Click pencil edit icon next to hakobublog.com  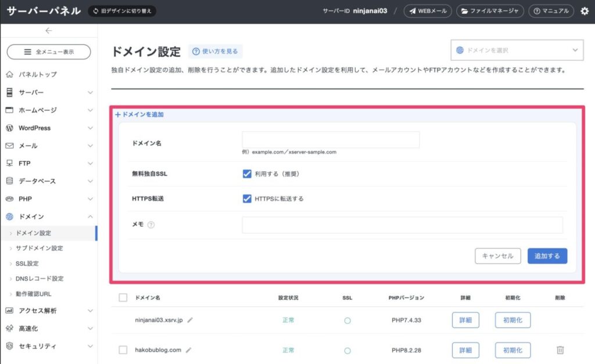pyautogui.click(x=188, y=350)
